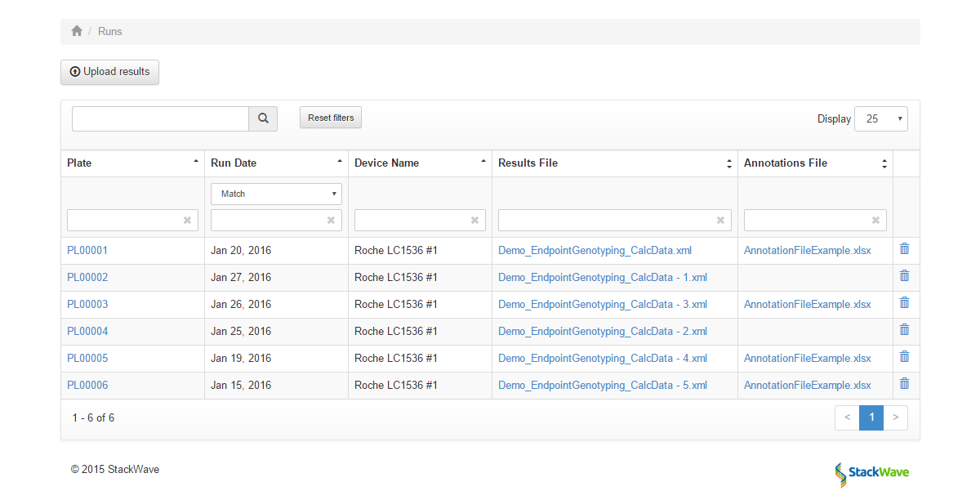Clear the Results File filter with its X icon
980x500 pixels.
tap(720, 220)
